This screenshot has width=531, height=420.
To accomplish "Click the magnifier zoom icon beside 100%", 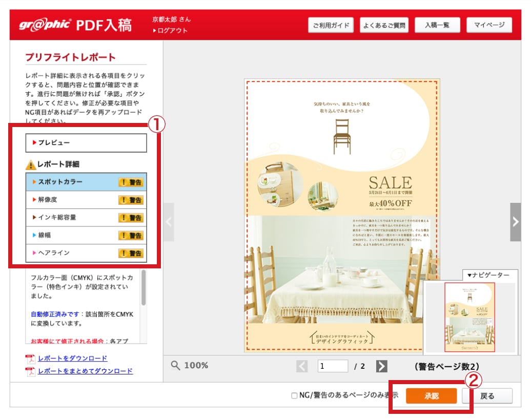I will [x=176, y=365].
